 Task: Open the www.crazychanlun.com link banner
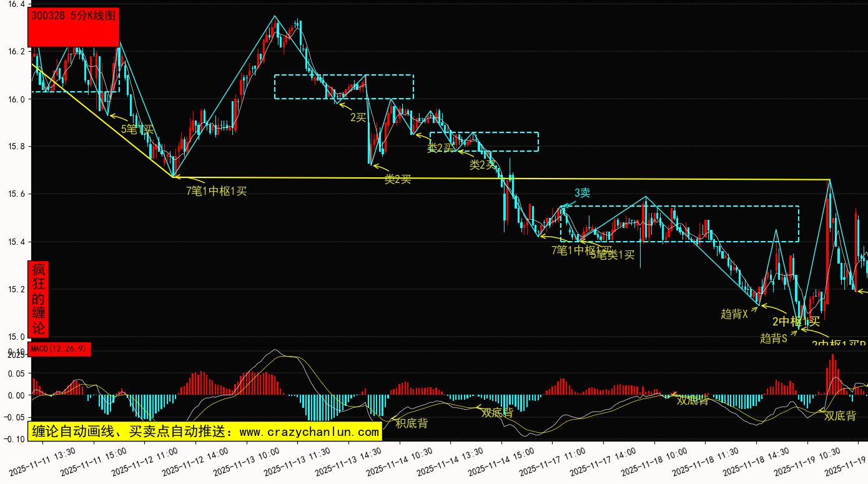pos(205,432)
